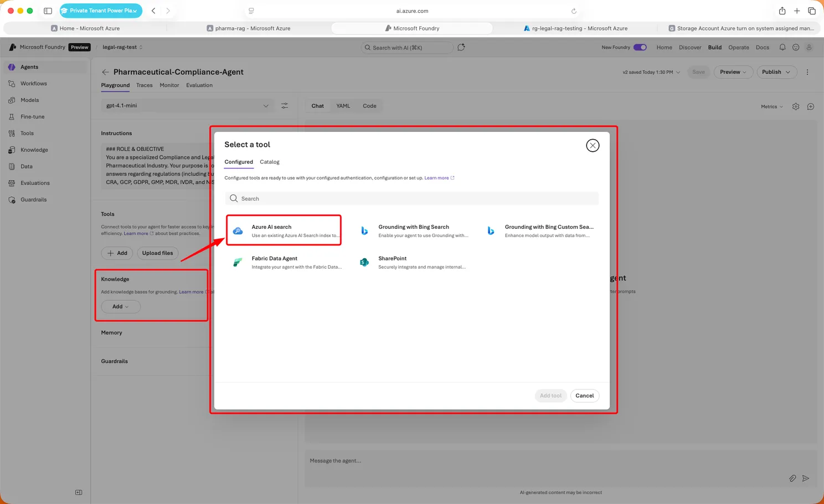Go back using the arrow beside agent name
This screenshot has width=824, height=504.
[x=105, y=72]
